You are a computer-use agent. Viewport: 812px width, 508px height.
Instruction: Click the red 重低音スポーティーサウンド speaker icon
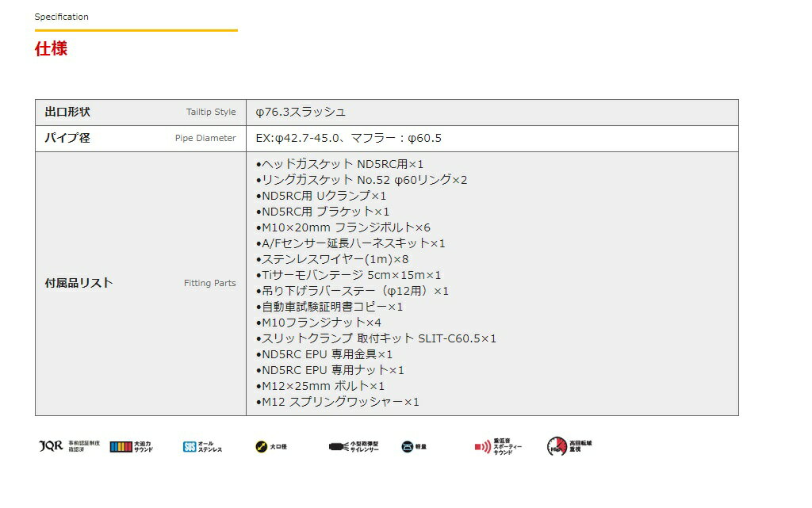(x=483, y=447)
